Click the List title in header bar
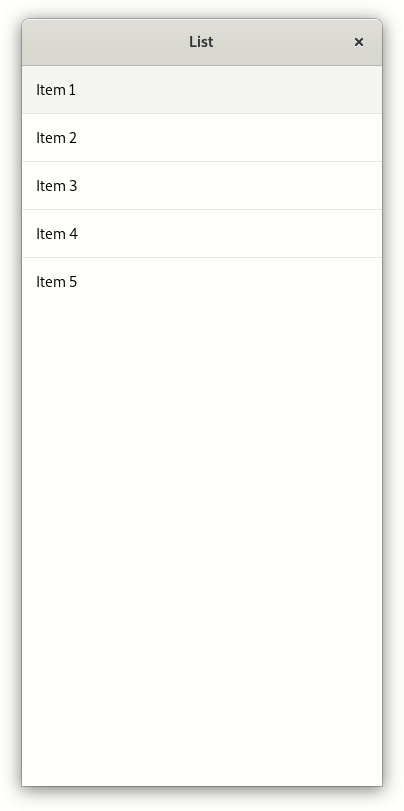 pyautogui.click(x=201, y=42)
